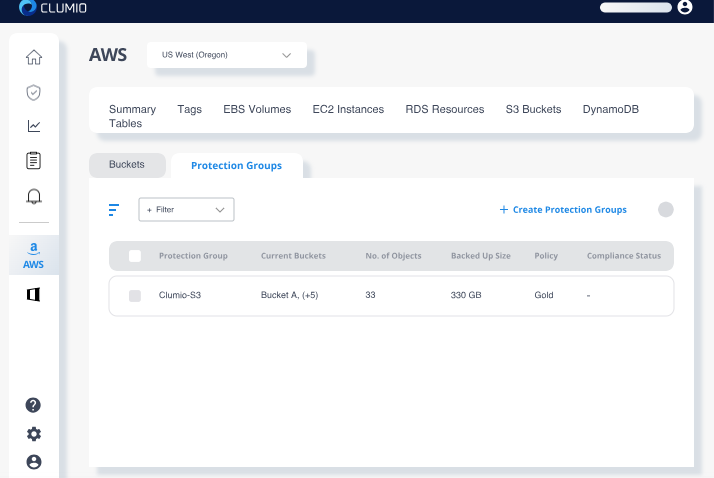The height and width of the screenshot is (478, 714).
Task: Open the Tables tab
Action: pyautogui.click(x=125, y=123)
